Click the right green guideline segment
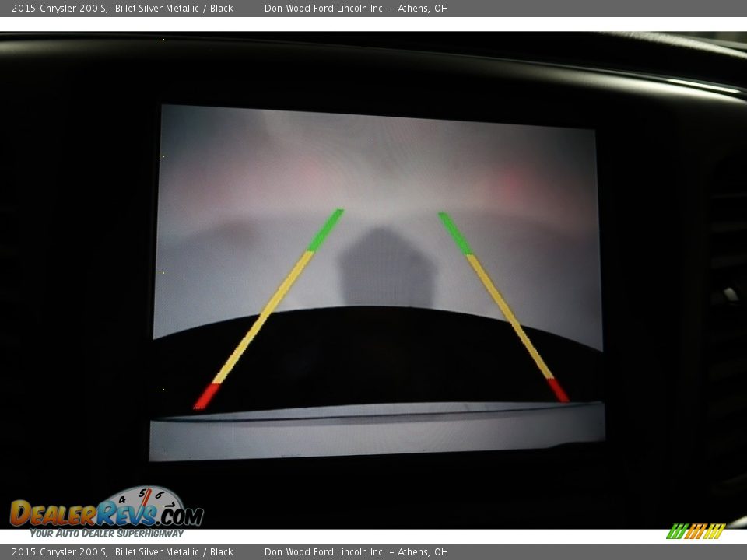This screenshot has width=747, height=560. pos(455,233)
